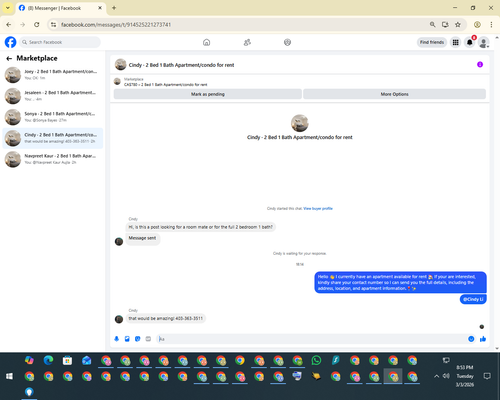Open Joey's conversation

(x=53, y=75)
